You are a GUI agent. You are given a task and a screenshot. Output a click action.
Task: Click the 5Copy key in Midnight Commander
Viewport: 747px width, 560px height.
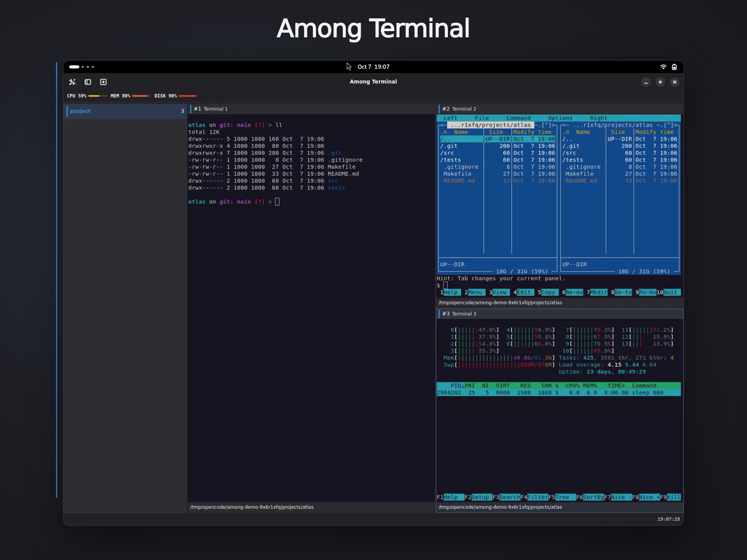coord(548,292)
